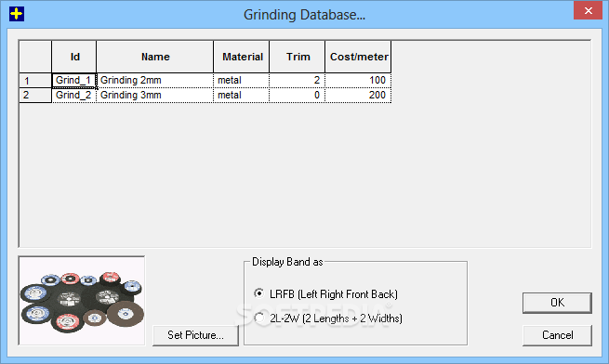Click the Grind_1 Id cell
Image resolution: width=609 pixels, height=364 pixels.
pyautogui.click(x=73, y=81)
